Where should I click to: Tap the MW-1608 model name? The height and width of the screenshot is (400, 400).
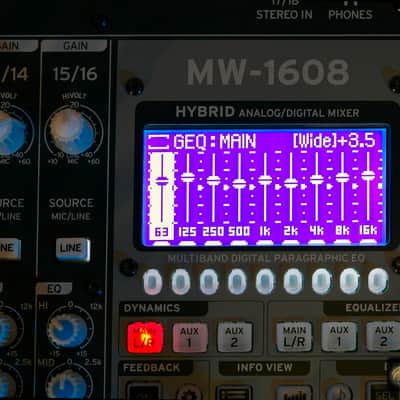268,72
